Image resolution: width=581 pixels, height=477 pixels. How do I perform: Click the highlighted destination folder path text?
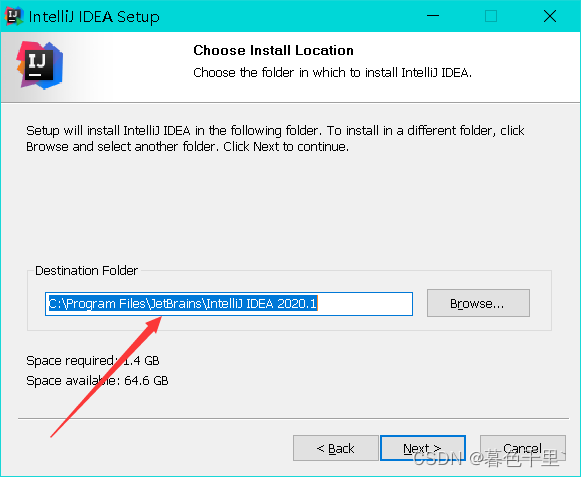(x=183, y=304)
